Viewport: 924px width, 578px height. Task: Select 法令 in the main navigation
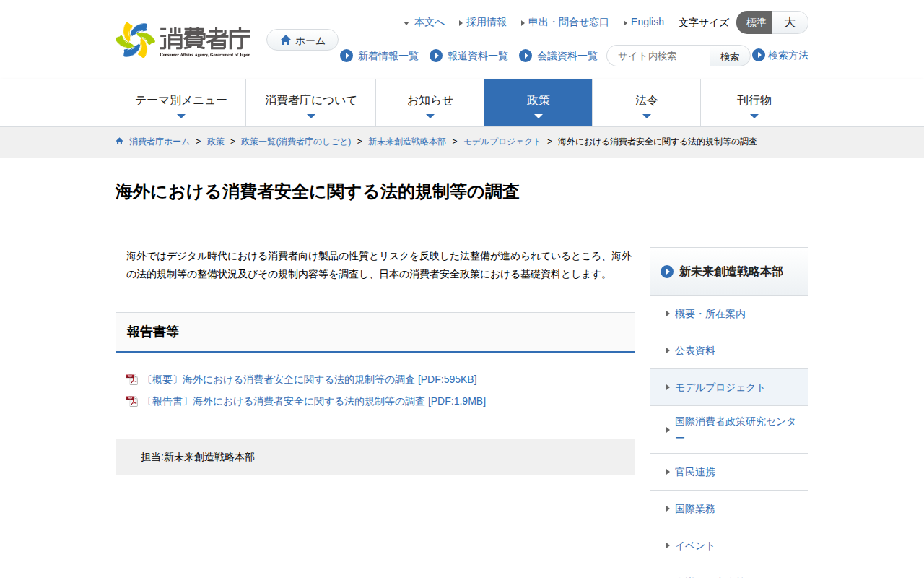click(x=646, y=103)
